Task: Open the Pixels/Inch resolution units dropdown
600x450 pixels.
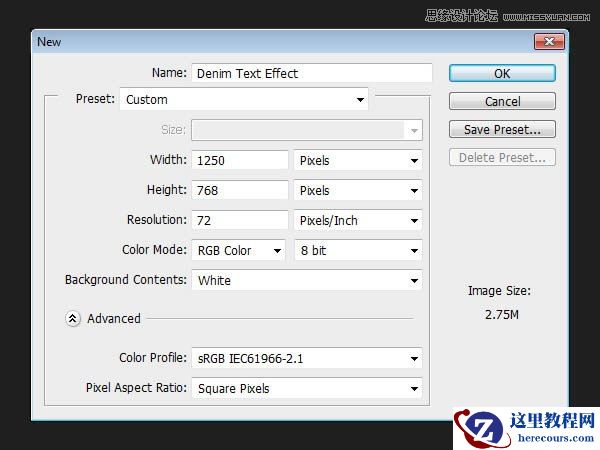Action: [x=358, y=220]
